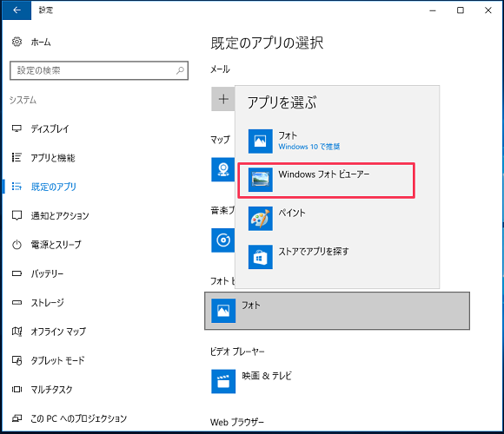Open オフライン マップ settings
Screen dimensions: 504x434
58,332
